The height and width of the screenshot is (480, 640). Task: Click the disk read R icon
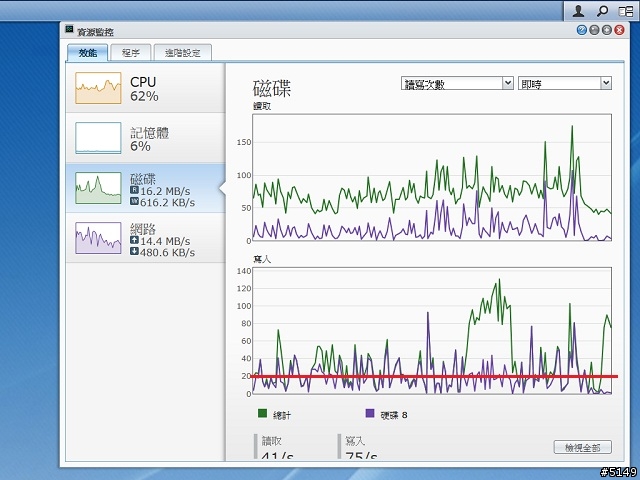(134, 190)
